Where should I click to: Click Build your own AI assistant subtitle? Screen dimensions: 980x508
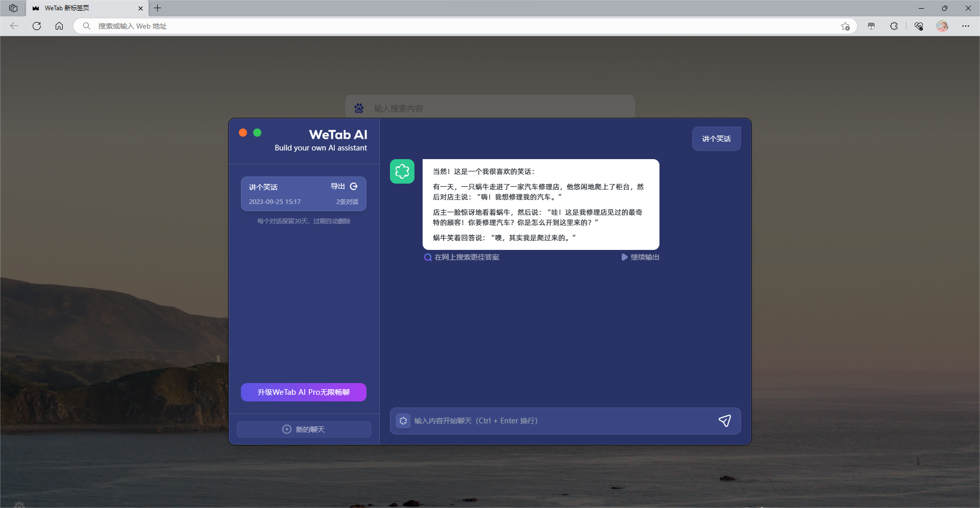(x=321, y=148)
